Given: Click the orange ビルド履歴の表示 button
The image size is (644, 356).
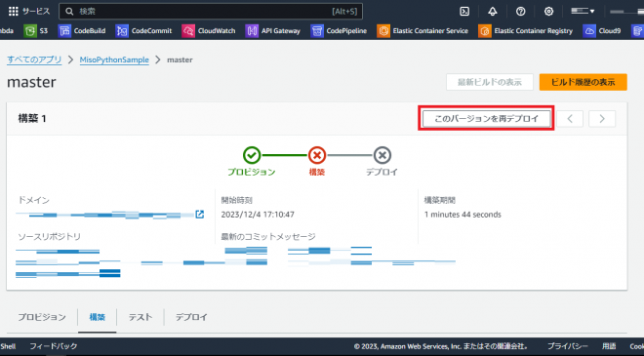Looking at the screenshot, I should click(583, 82).
